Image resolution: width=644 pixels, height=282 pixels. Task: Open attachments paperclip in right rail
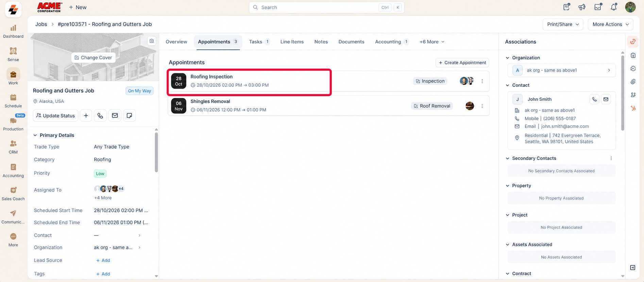click(633, 82)
